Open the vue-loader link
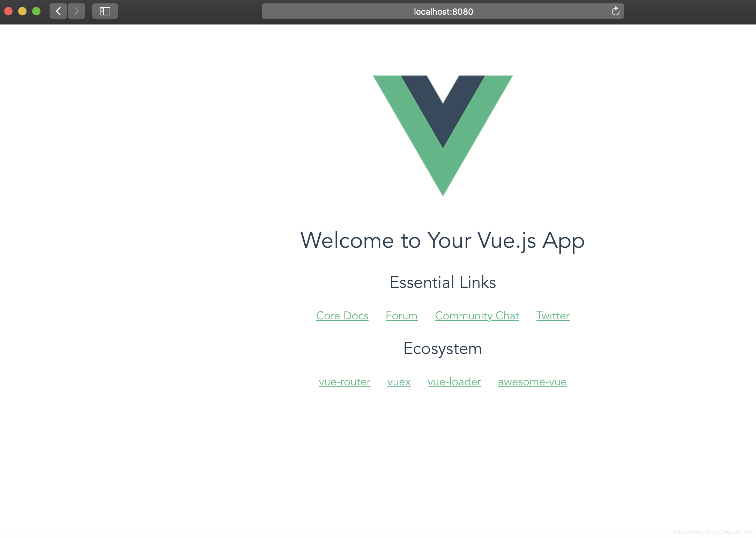Screen dimensions: 756x538 coord(454,382)
